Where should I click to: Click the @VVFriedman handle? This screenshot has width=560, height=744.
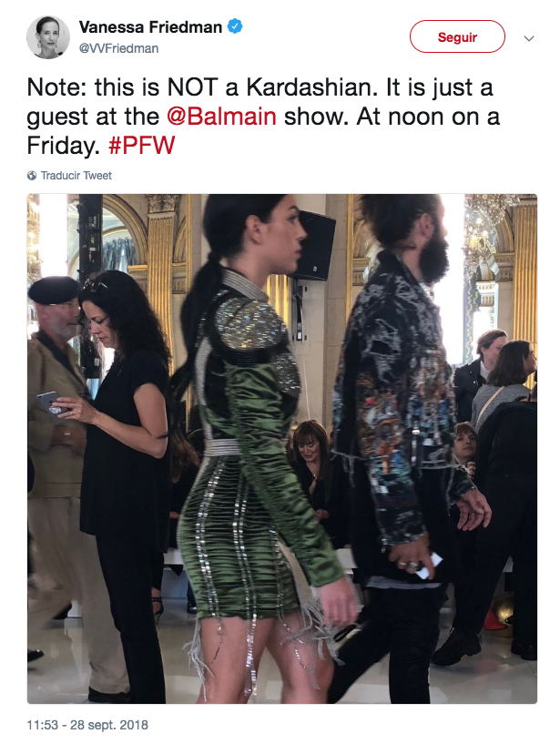pyautogui.click(x=118, y=48)
